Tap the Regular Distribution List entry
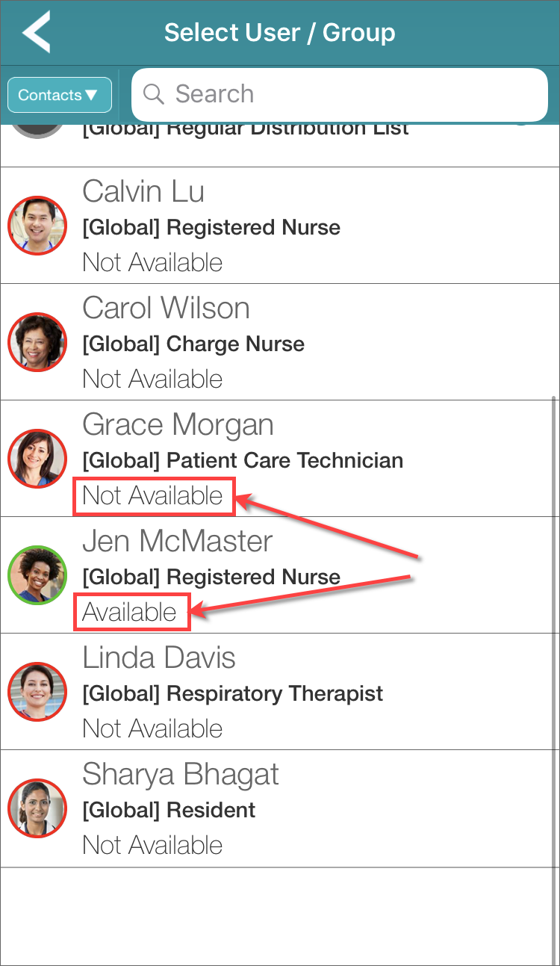The image size is (560, 966). (x=246, y=131)
